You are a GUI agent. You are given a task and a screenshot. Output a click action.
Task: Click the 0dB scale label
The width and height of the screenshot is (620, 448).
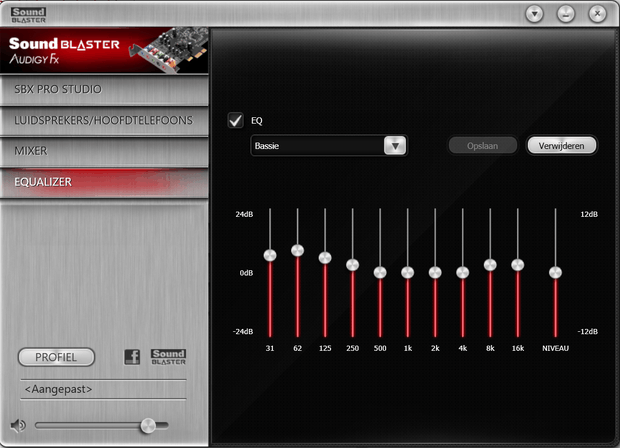246,273
